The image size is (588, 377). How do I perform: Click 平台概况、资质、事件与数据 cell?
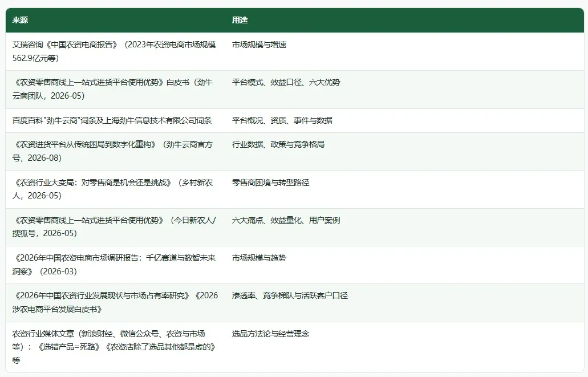pos(404,120)
